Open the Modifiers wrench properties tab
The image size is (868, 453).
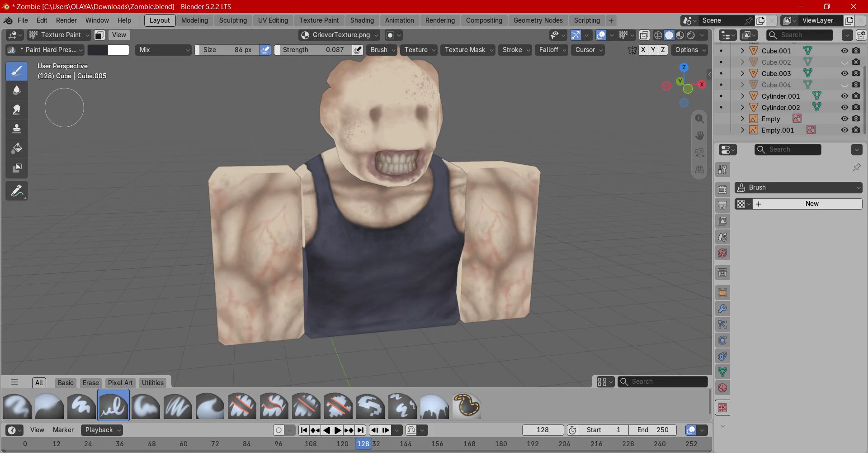[x=722, y=309]
